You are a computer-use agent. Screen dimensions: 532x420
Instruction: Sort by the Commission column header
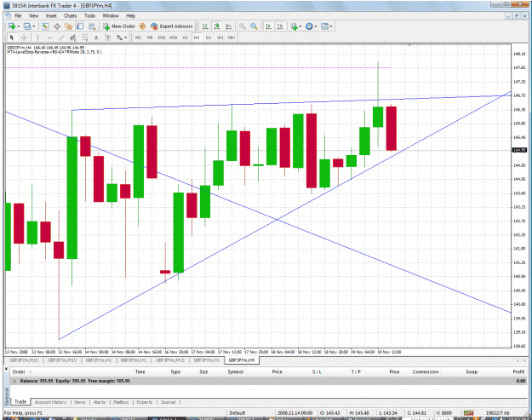click(426, 371)
